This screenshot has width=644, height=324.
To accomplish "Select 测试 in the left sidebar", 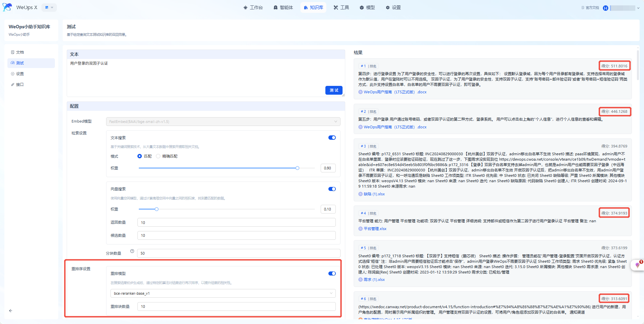I will (x=31, y=63).
